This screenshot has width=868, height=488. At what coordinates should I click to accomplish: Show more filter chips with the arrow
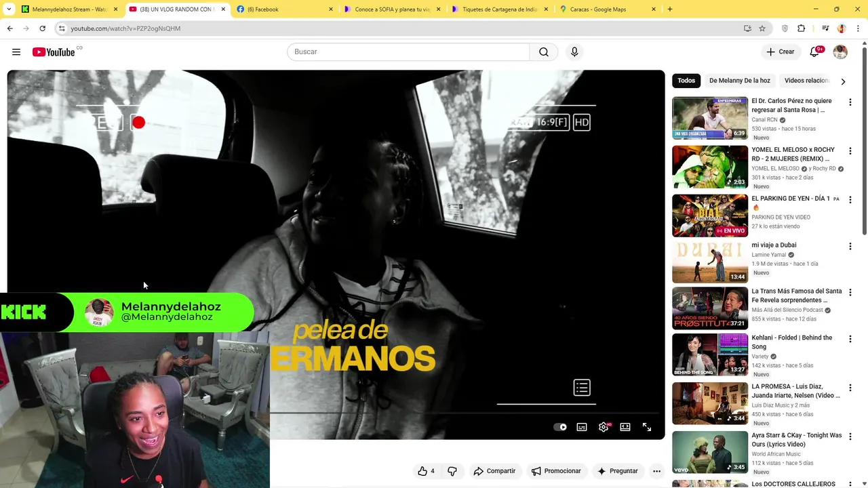click(x=843, y=81)
